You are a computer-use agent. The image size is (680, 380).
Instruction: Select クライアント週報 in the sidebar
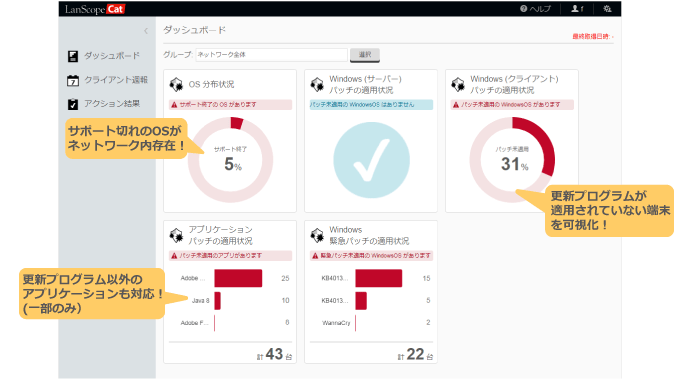[116, 80]
